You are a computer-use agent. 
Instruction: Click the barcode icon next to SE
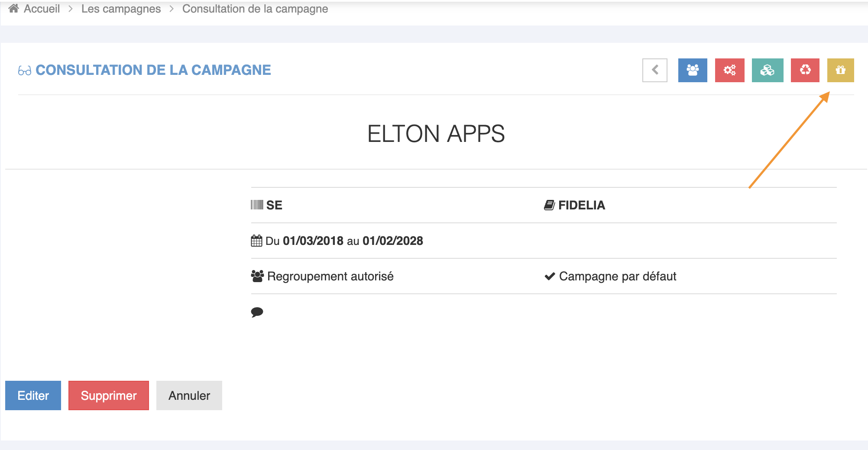click(x=257, y=205)
